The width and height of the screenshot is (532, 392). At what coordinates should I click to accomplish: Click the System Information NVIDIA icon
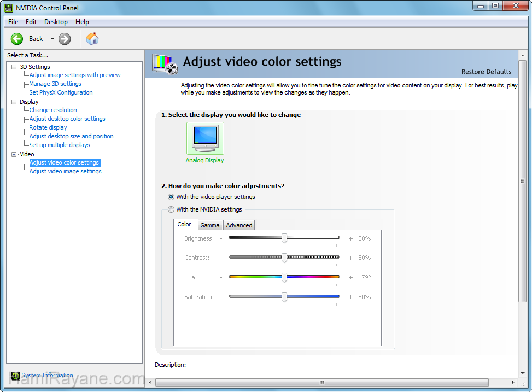coord(15,376)
